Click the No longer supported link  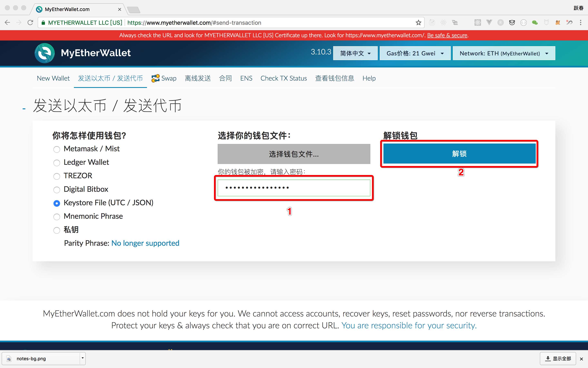coord(145,243)
